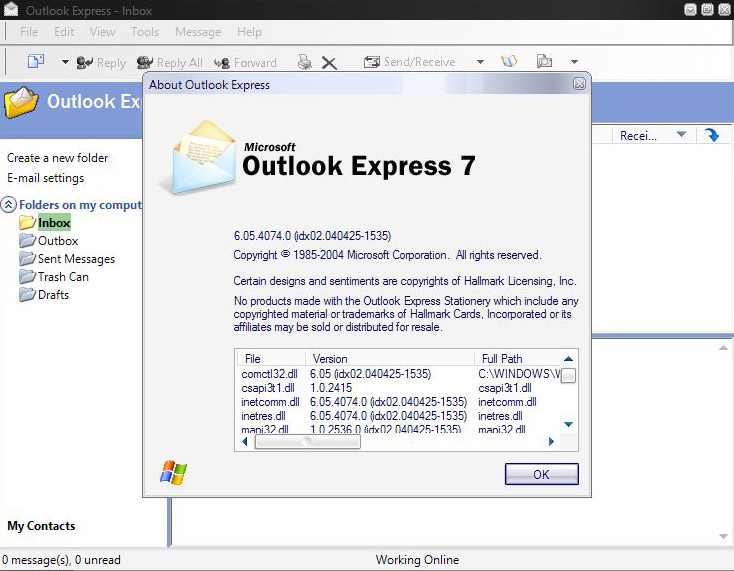Select the Trash Can folder
Image resolution: width=734 pixels, height=571 pixels.
[63, 277]
